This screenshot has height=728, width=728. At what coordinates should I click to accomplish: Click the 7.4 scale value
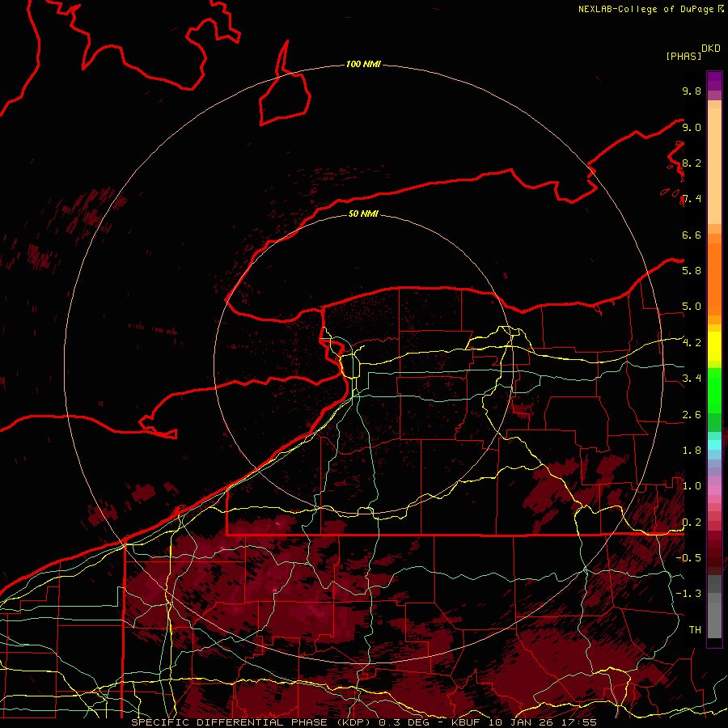(x=692, y=199)
